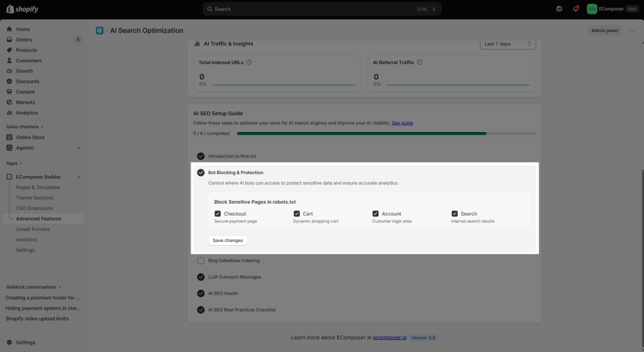Screen dimensions: 644x352
Task: Expand the Sales channels section
Action: click(x=25, y=127)
